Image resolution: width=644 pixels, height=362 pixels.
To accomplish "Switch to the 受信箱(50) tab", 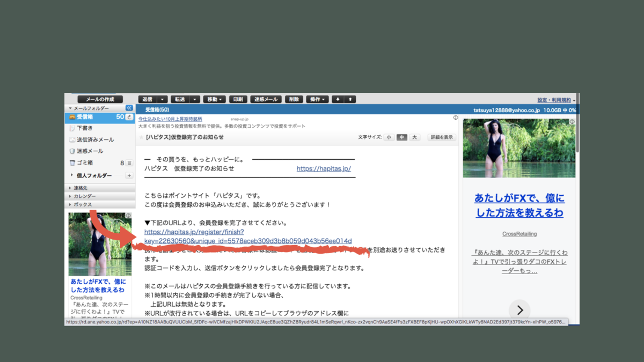I will 157,110.
